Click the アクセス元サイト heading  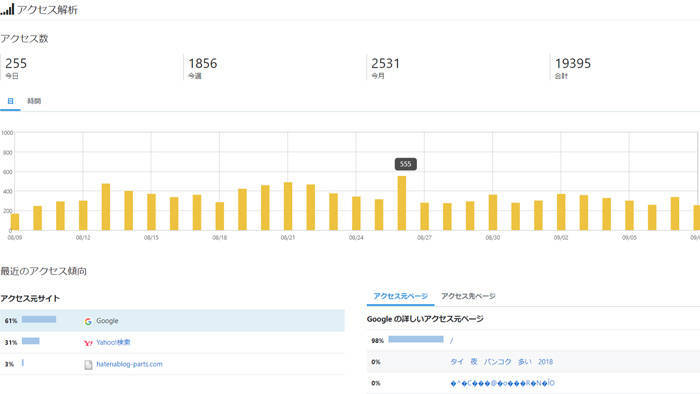30,299
